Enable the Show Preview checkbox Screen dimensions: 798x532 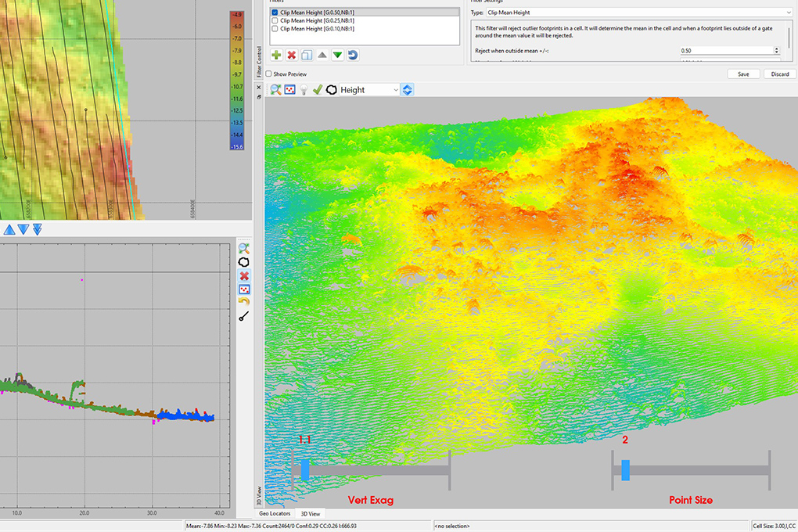click(x=269, y=74)
